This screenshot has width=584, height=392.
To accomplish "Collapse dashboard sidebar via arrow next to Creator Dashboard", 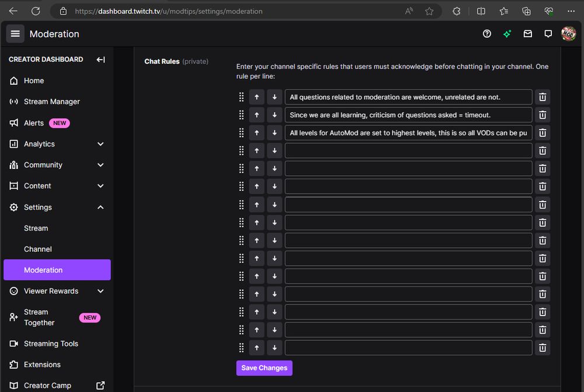I will click(100, 59).
